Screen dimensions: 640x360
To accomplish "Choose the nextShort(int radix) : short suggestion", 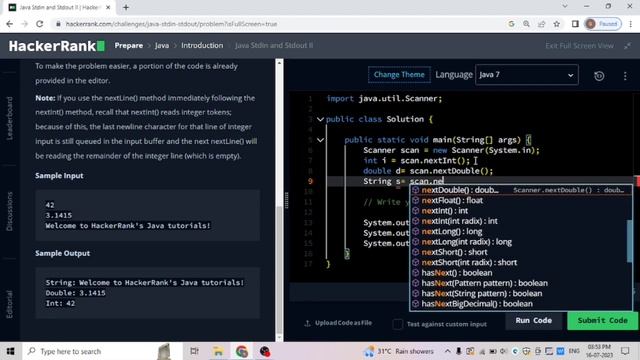I will pyautogui.click(x=518, y=262).
